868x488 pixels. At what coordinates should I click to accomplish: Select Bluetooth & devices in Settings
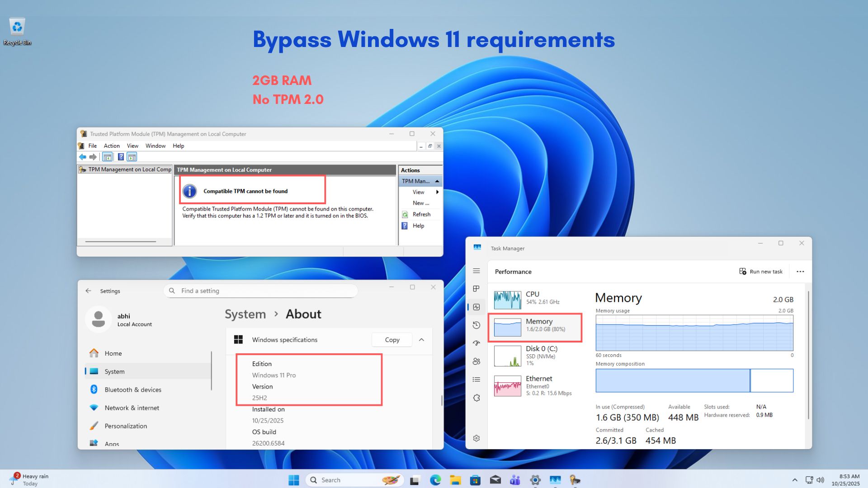tap(133, 389)
